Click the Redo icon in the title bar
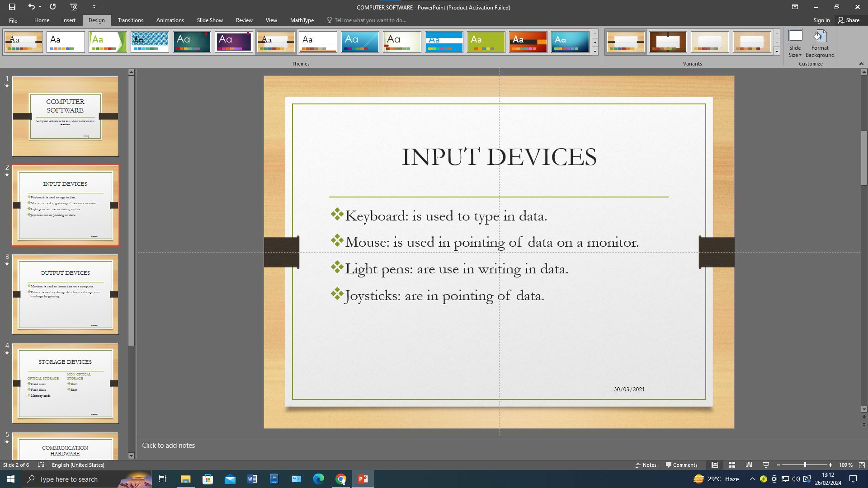868x488 pixels. 53,7
